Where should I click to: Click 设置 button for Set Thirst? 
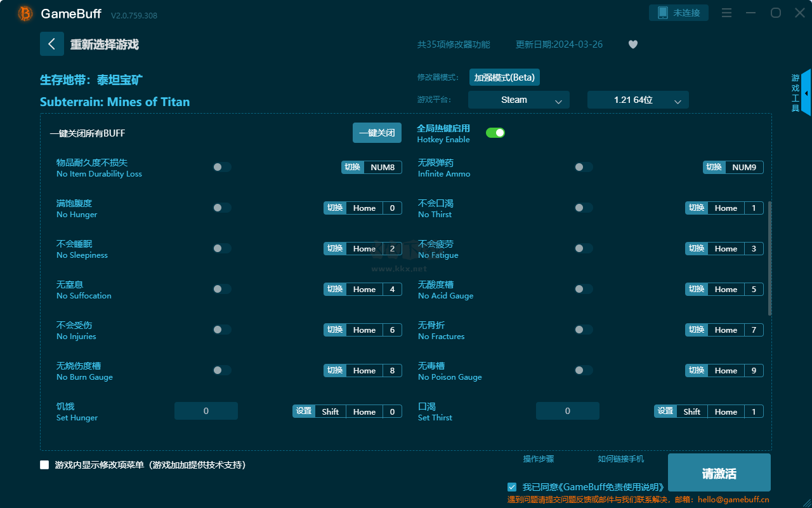pos(665,411)
